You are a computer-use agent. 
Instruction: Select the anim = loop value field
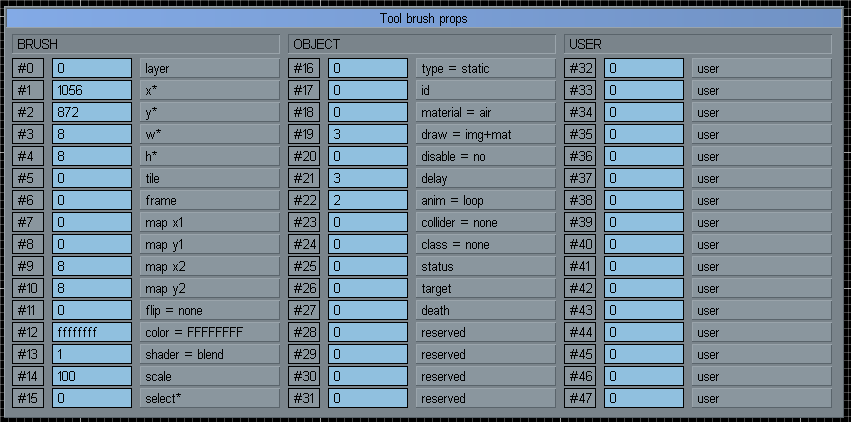[368, 201]
